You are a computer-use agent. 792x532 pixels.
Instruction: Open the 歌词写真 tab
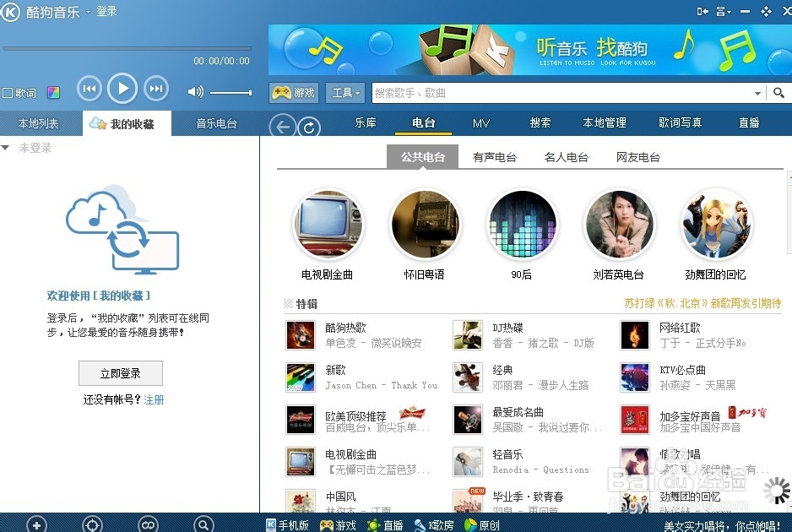coord(680,122)
